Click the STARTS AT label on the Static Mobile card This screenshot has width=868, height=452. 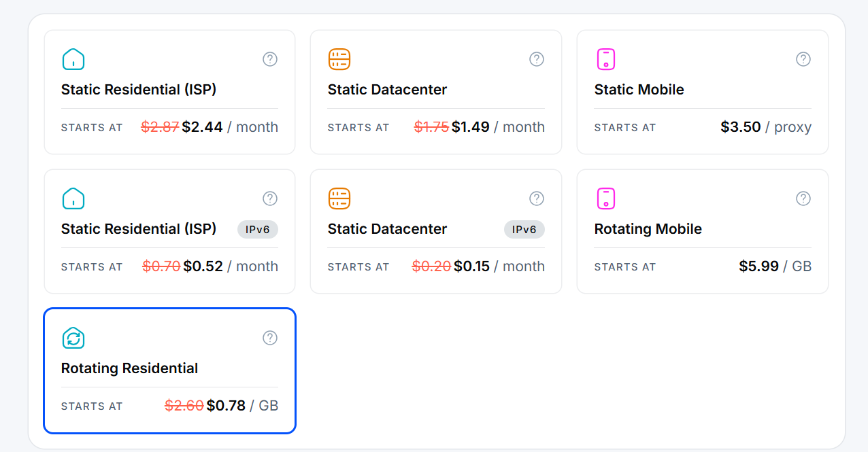625,128
